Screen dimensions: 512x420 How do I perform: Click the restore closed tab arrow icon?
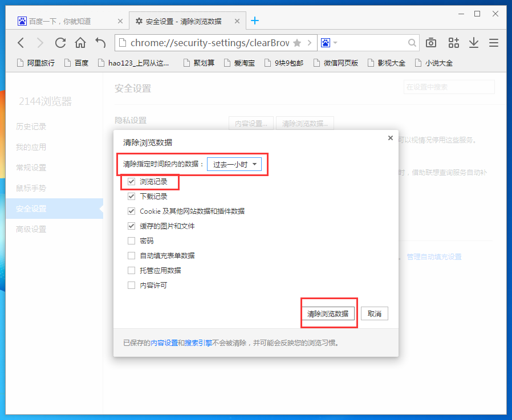pyautogui.click(x=100, y=42)
